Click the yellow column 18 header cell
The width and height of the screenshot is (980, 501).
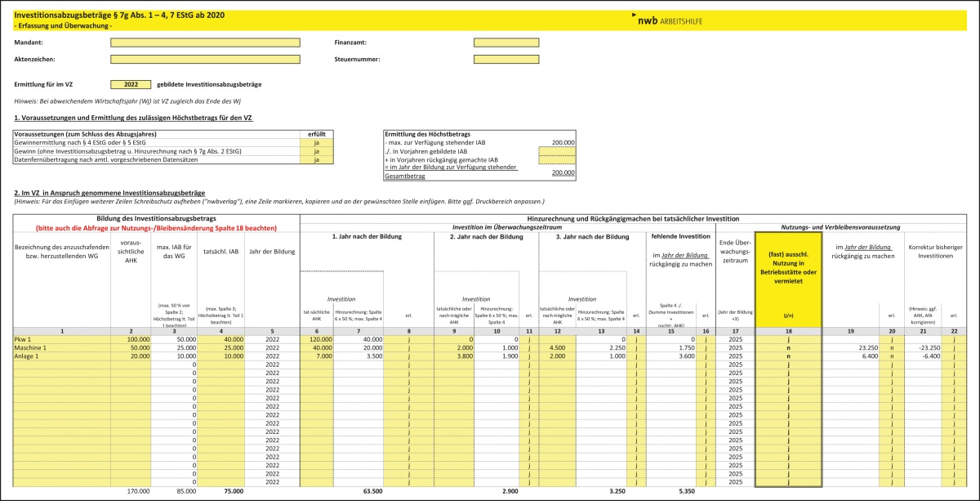pos(788,278)
